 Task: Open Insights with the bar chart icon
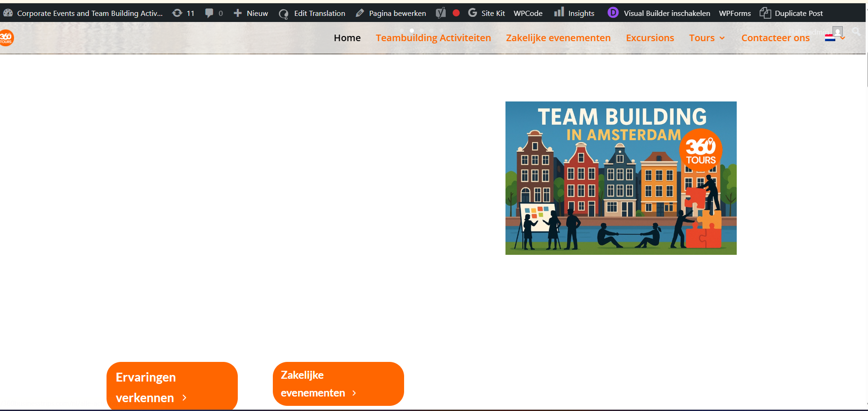click(574, 13)
